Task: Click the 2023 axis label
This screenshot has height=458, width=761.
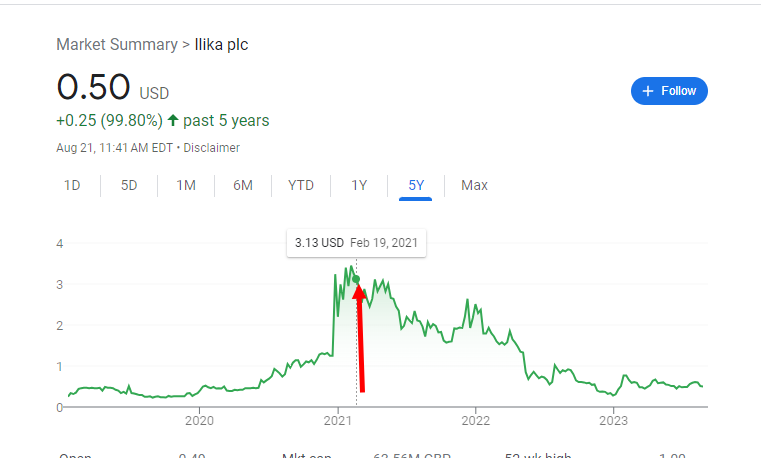Action: 613,421
